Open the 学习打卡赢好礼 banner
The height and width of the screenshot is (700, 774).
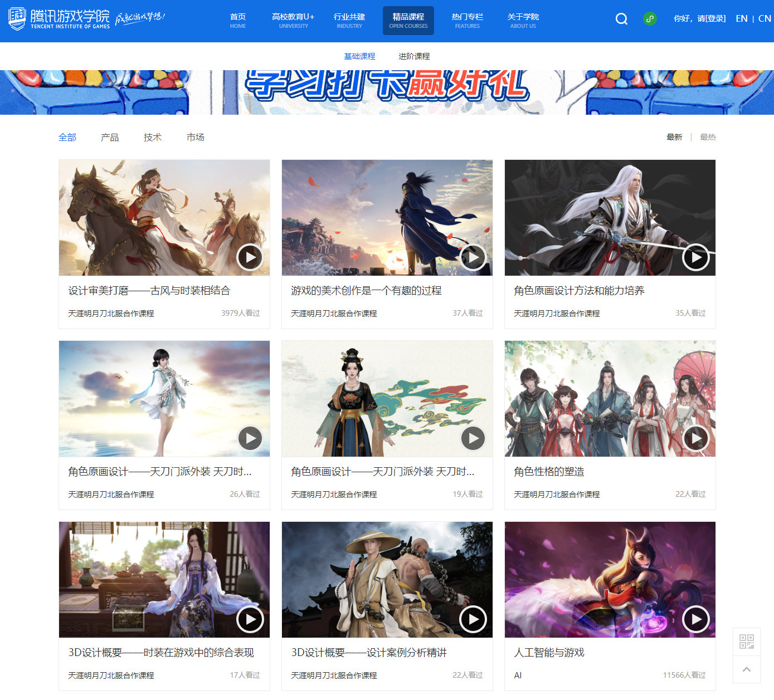[x=387, y=92]
